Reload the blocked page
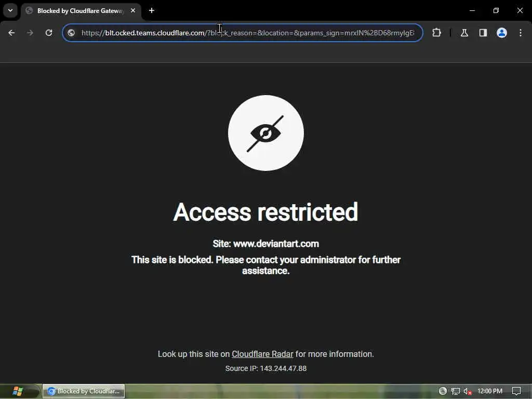The image size is (532, 399). tap(49, 33)
